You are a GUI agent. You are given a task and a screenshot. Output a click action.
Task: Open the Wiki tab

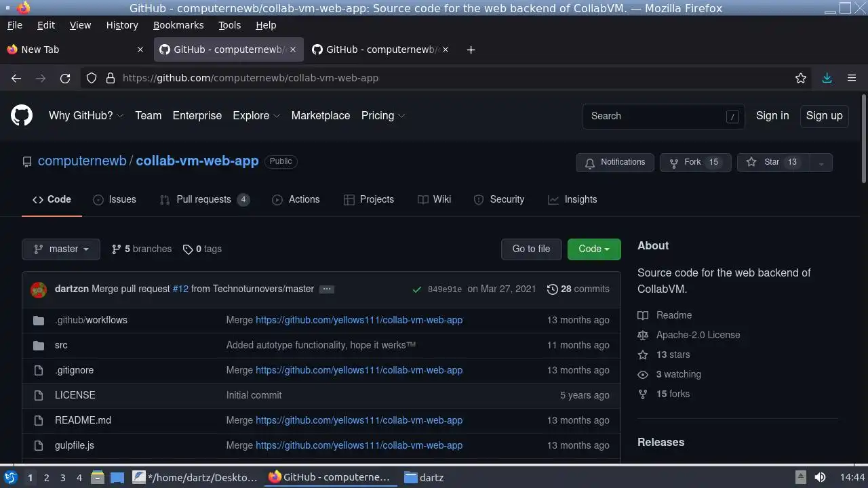tap(435, 200)
